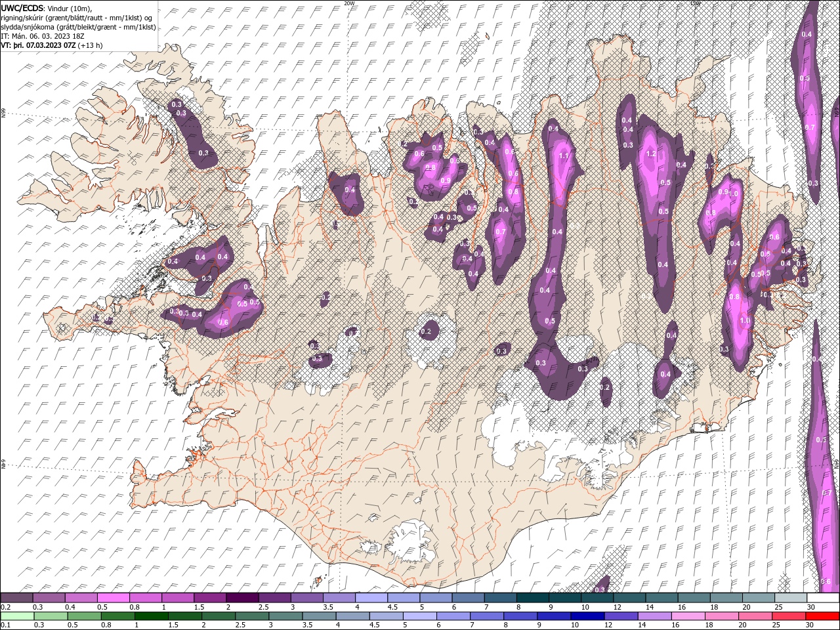Click the upper legend label "2.5"
The height and width of the screenshot is (630, 840).
264,607
